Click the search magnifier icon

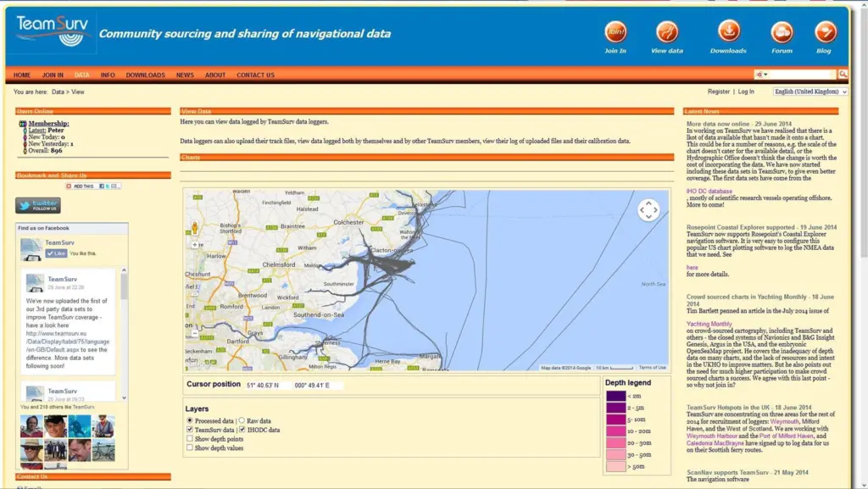tap(843, 74)
